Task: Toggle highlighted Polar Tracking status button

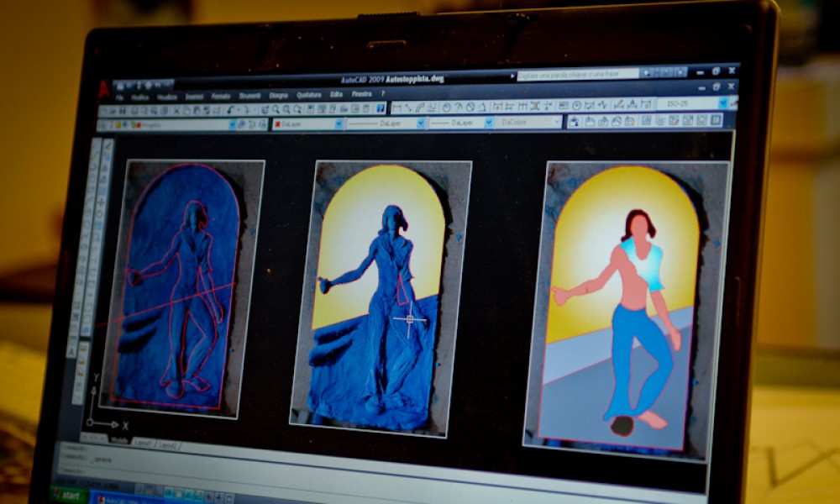Action: click(169, 493)
